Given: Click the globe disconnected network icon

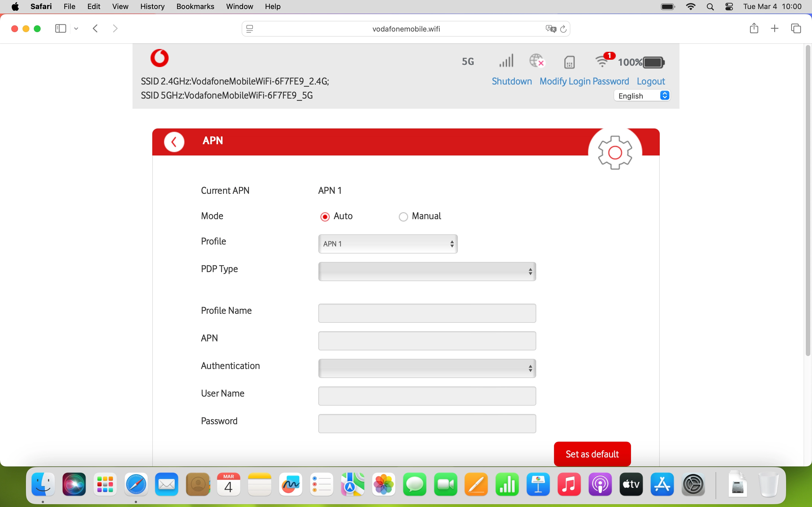Looking at the screenshot, I should point(537,61).
